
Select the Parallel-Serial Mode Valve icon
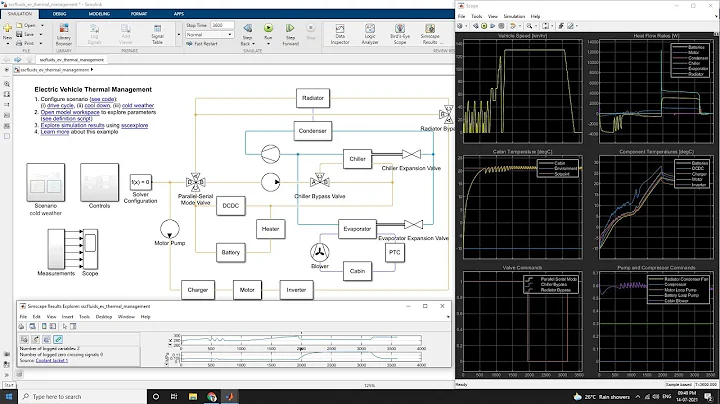pos(195,182)
